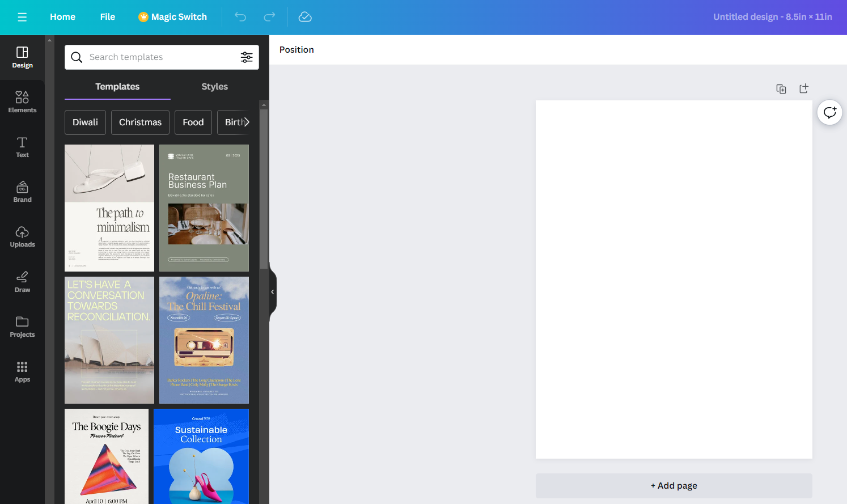The width and height of the screenshot is (847, 504).
Task: Choose the Conversation Towards Reconciliation template
Action: tap(109, 340)
